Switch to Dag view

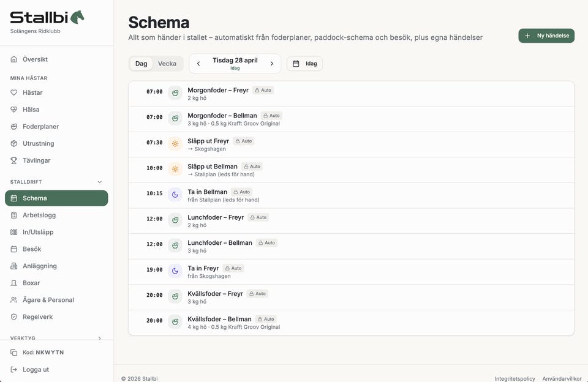coord(141,64)
